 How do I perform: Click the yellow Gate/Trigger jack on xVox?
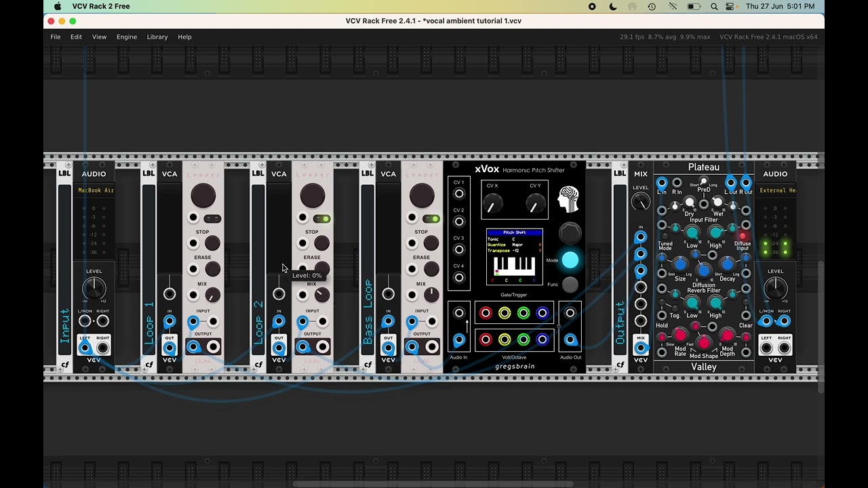(x=505, y=312)
